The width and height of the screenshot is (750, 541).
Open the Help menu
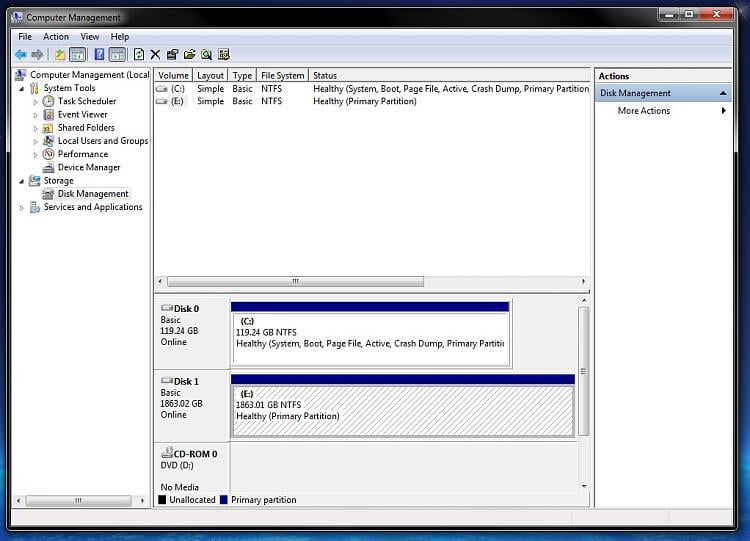(120, 37)
